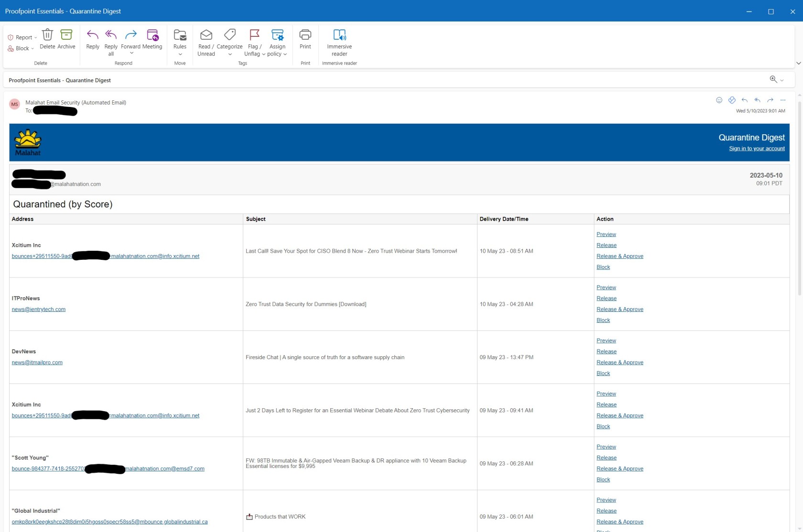Click the reply-all arrow in message header

758,100
